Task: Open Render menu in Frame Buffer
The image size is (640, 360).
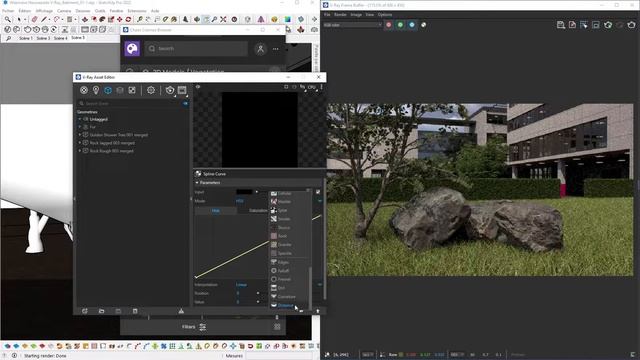Action: pos(340,15)
